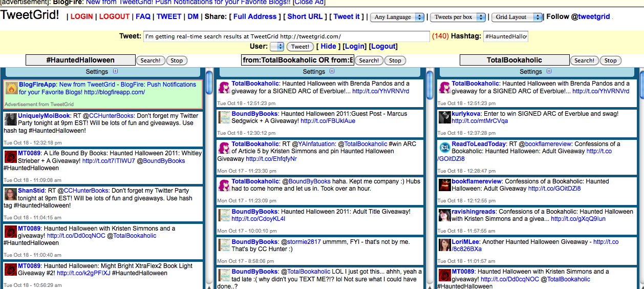
Task: Focus the Tweet message input field
Action: (286, 36)
